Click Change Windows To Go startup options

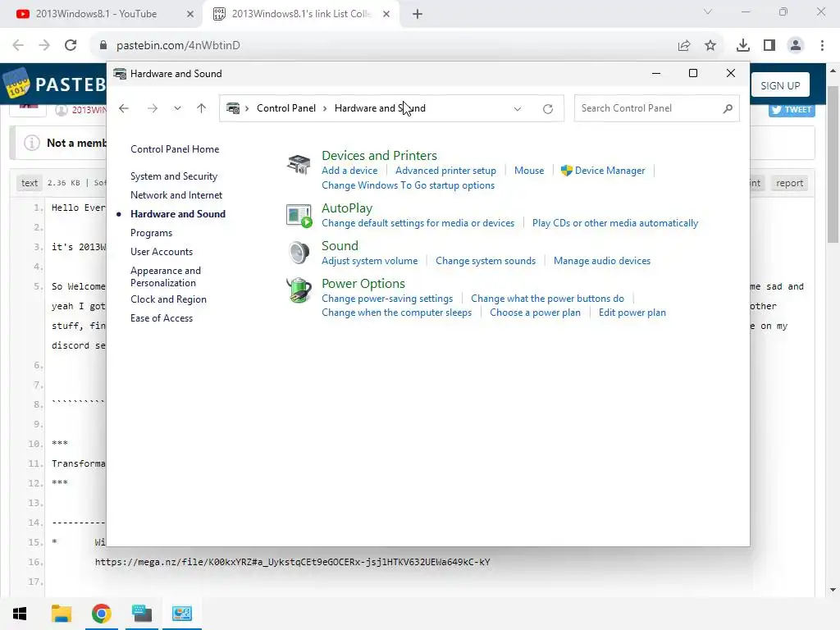(409, 185)
